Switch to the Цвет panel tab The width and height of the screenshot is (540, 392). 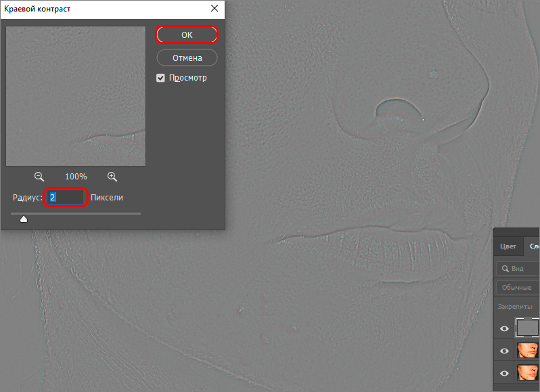click(508, 246)
